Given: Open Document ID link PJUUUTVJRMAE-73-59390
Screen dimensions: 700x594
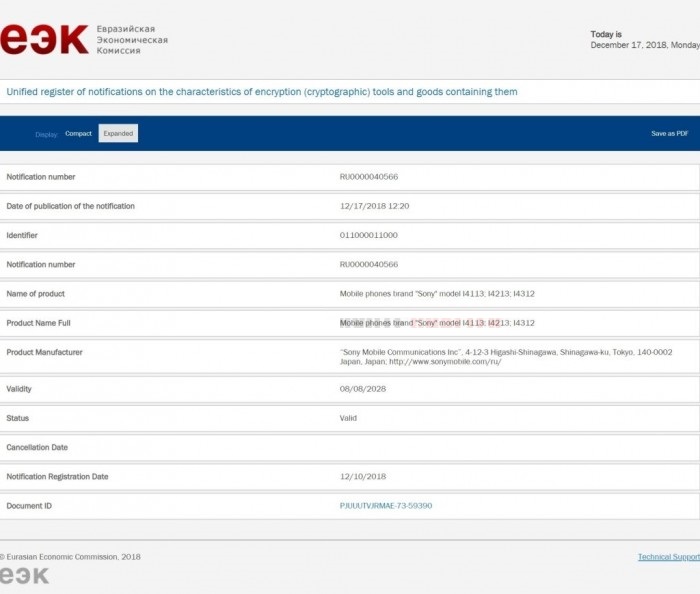Looking at the screenshot, I should [x=386, y=506].
